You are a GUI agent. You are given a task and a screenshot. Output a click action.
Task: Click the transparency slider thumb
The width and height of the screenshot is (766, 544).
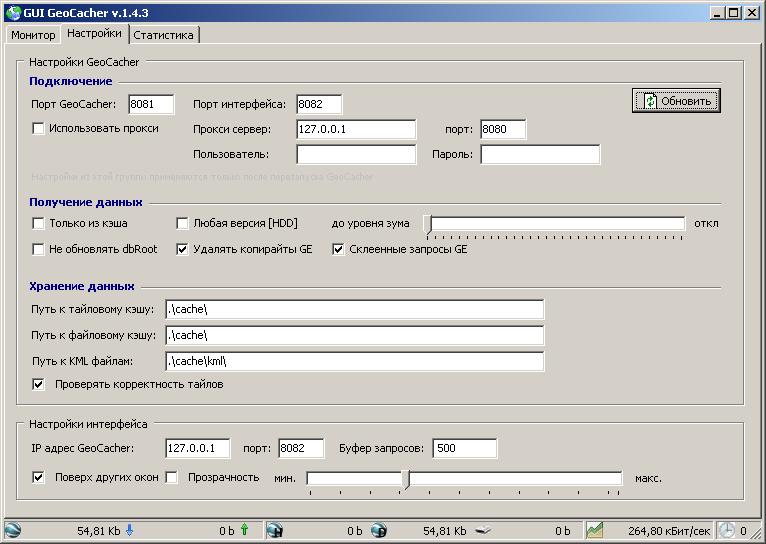click(x=405, y=479)
